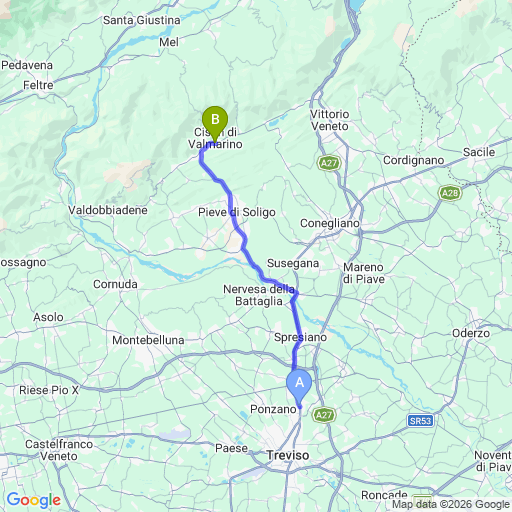Screen dimensions: 512x512
Task: Click the Castelfranco Veneto label
Action: [x=59, y=450]
